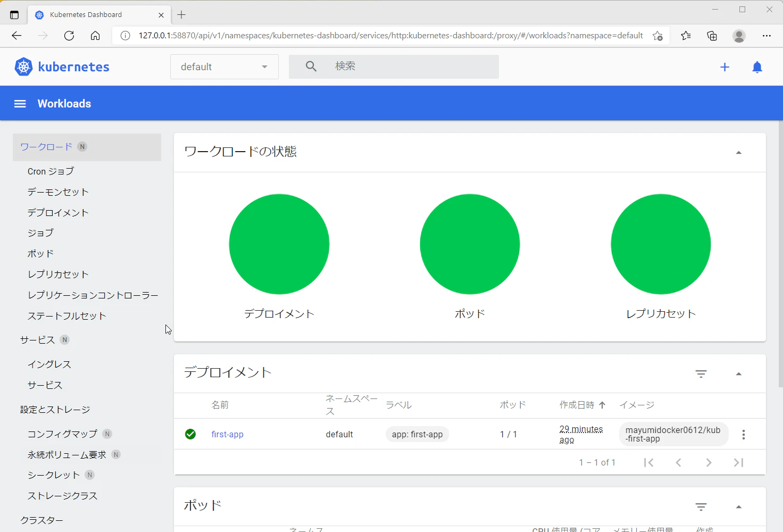783x532 pixels.
Task: Click the kubernetes wordmark title
Action: point(74,67)
